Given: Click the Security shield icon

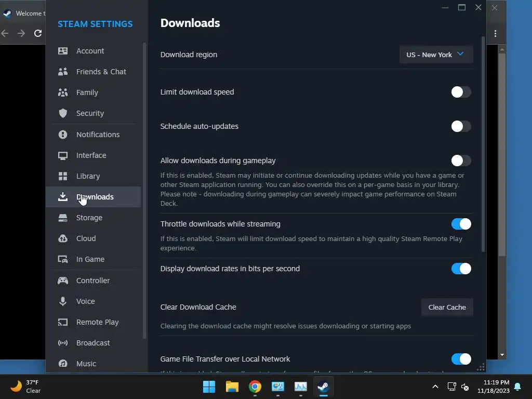Looking at the screenshot, I should coord(63,113).
